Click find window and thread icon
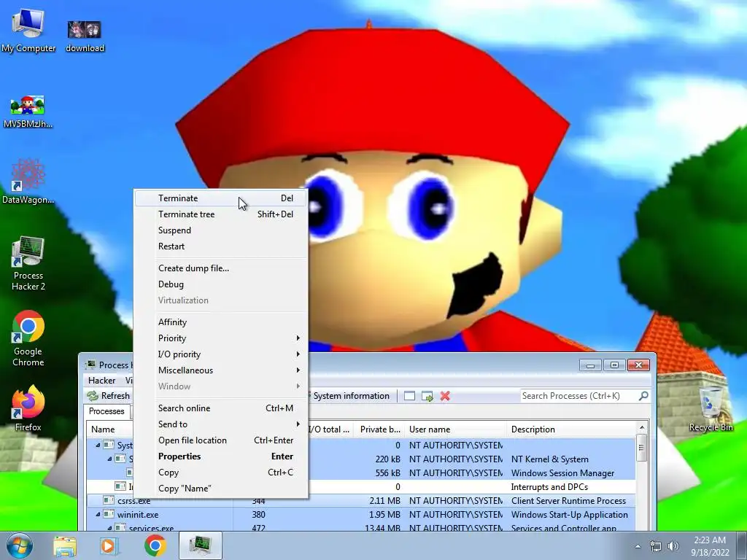The height and width of the screenshot is (560, 747). click(x=427, y=396)
